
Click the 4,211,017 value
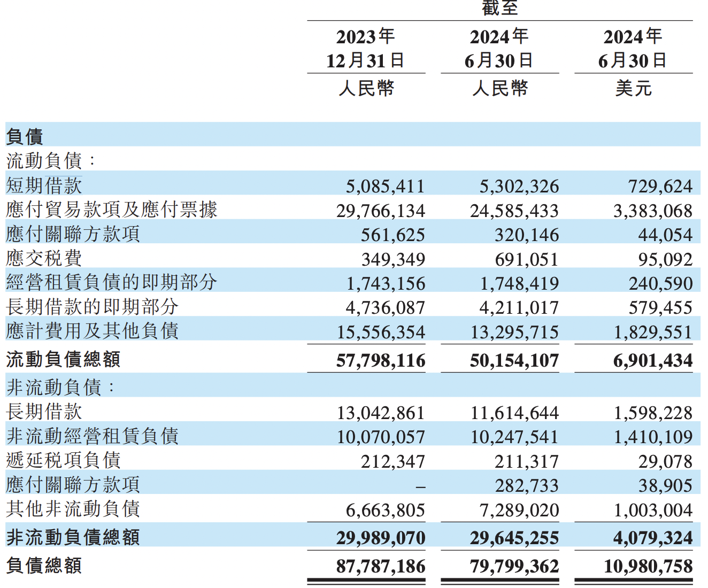(x=519, y=308)
